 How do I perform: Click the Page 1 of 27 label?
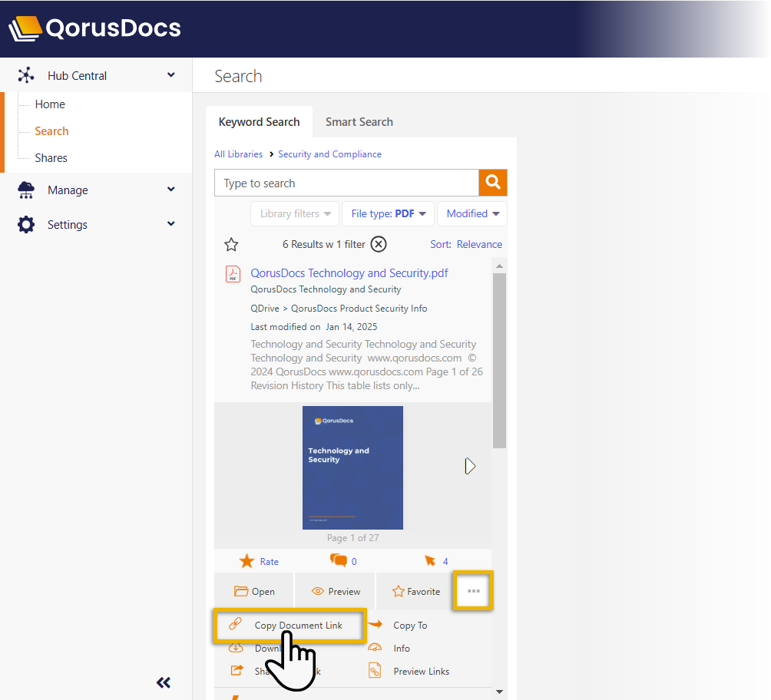352,538
